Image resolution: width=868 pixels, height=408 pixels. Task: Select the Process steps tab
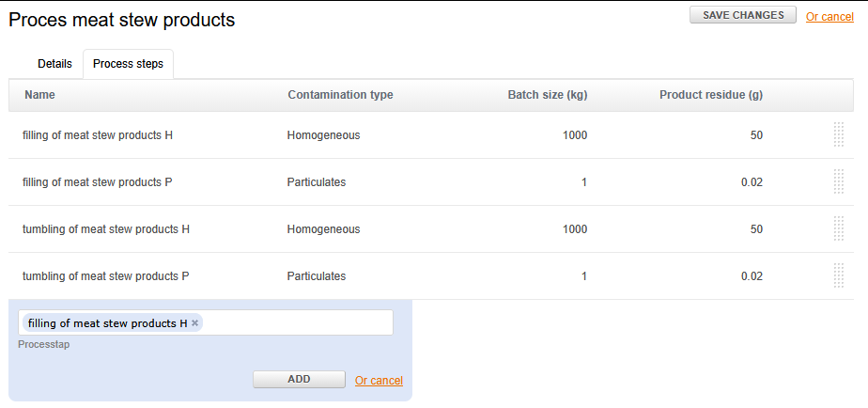point(128,64)
